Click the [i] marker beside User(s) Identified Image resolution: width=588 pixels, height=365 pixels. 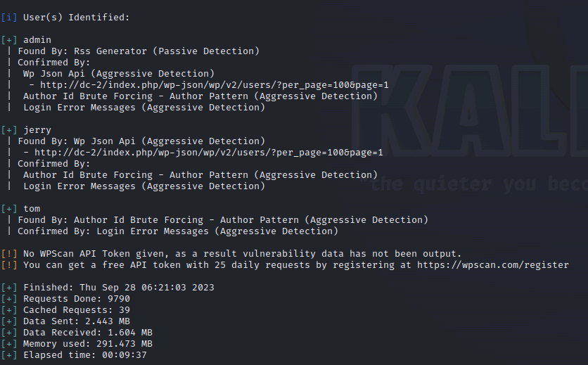coord(9,17)
